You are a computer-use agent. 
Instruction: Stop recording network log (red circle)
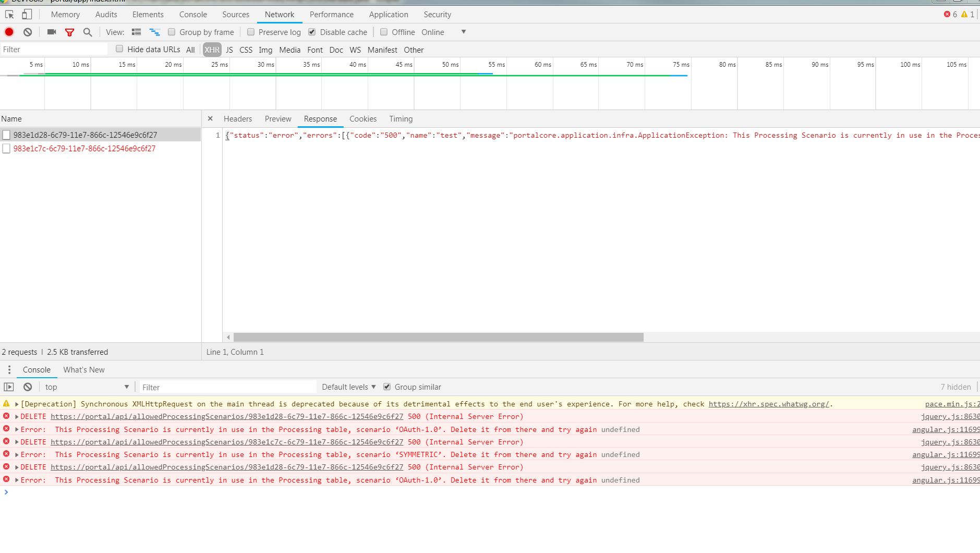[x=9, y=32]
